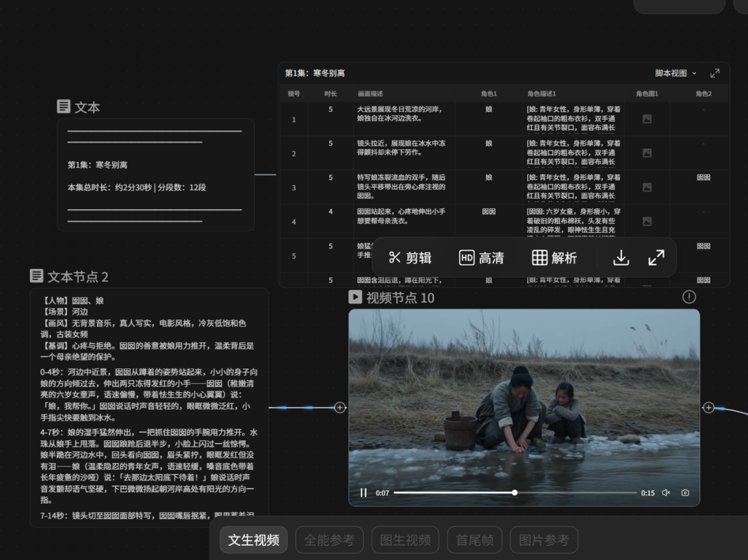Click the left plus connector of video node
Screen dimensions: 748x560
tap(339, 408)
